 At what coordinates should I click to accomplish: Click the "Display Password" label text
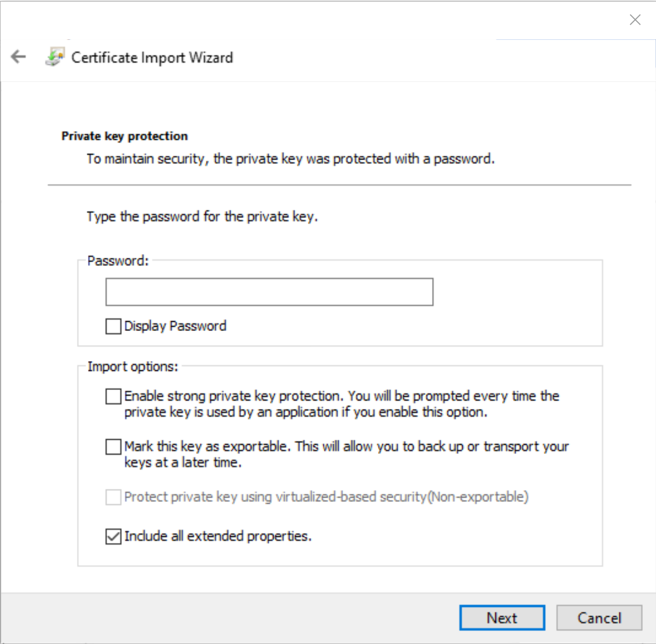pos(175,326)
